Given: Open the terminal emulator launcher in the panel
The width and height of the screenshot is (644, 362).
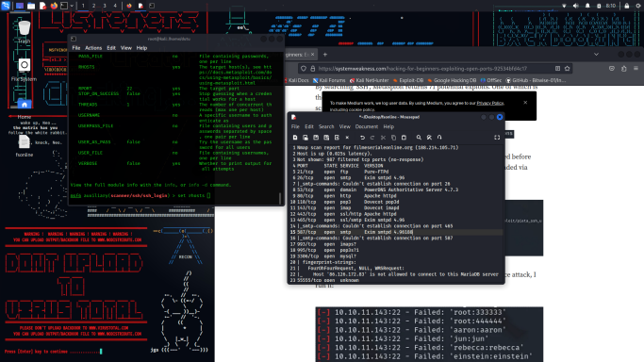Looking at the screenshot, I should tap(64, 6).
